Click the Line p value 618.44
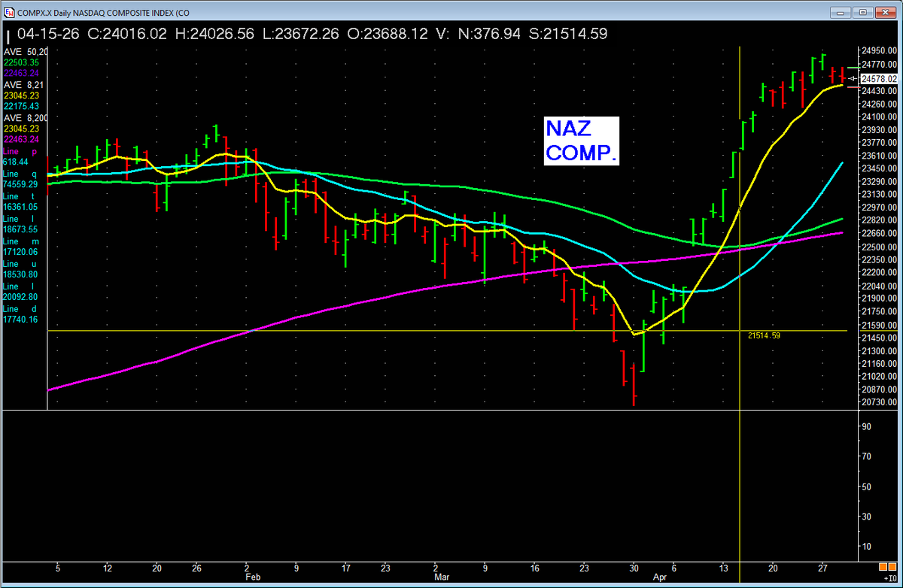This screenshot has width=903, height=588. click(16, 162)
